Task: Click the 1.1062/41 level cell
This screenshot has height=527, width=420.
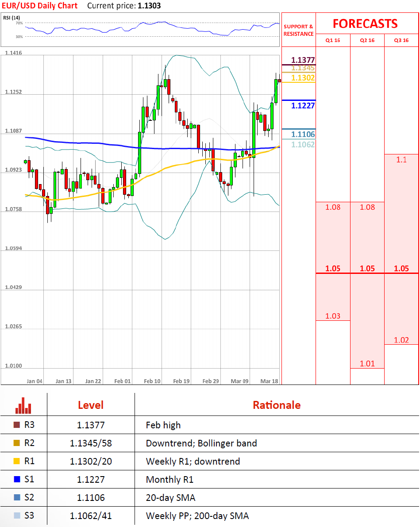Action: [91, 516]
